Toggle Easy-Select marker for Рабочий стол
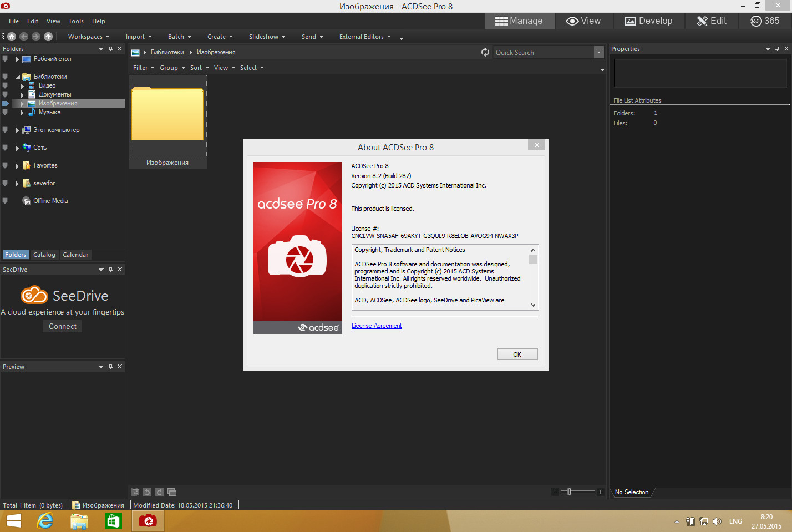The image size is (792, 532). coord(5,59)
